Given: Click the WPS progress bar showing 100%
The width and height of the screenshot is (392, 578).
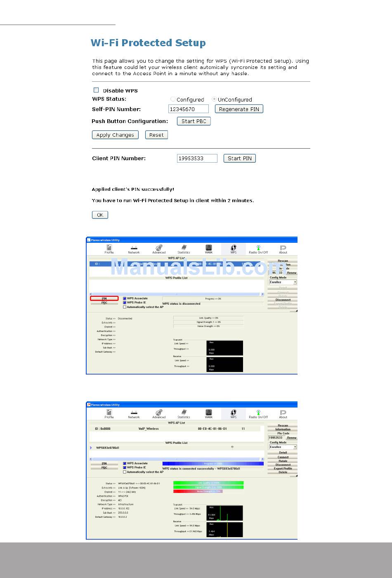Looking at the screenshot, I should click(213, 464).
